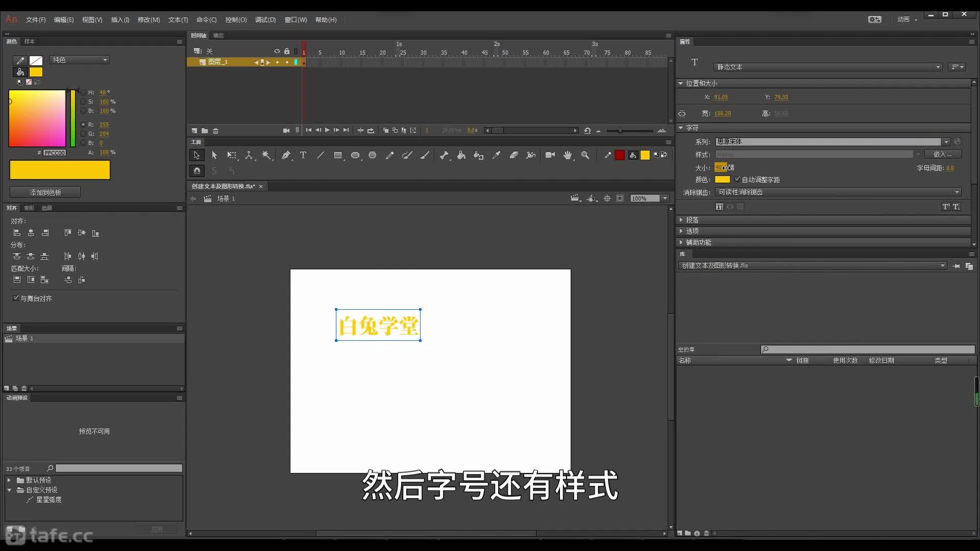This screenshot has width=980, height=551.
Task: Switch to the Transform tab
Action: [x=29, y=208]
